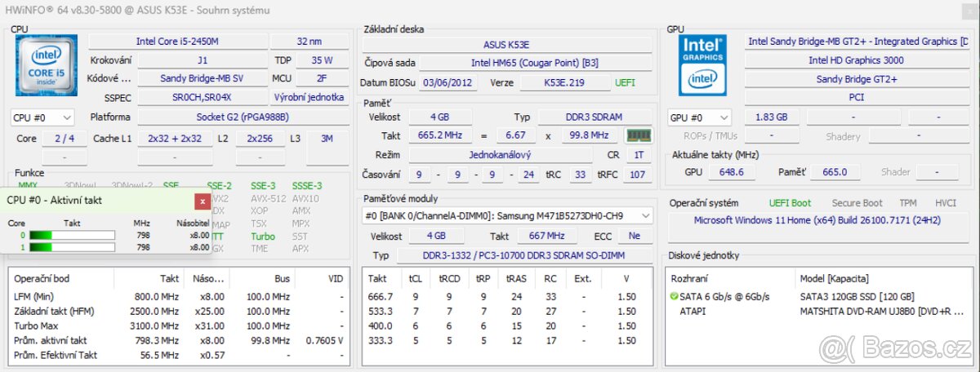Image resolution: width=980 pixels, height=372 pixels.
Task: Click the Intel HD Graphics 3000 field
Action: (856, 60)
